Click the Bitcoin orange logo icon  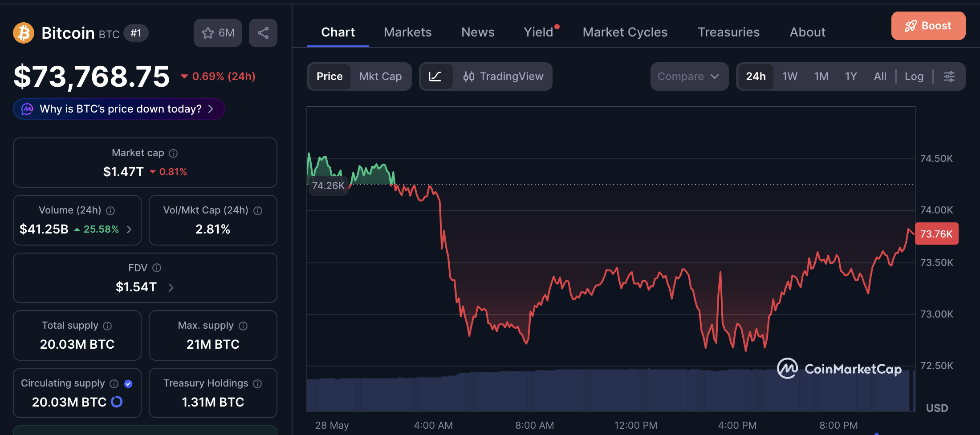pos(24,33)
